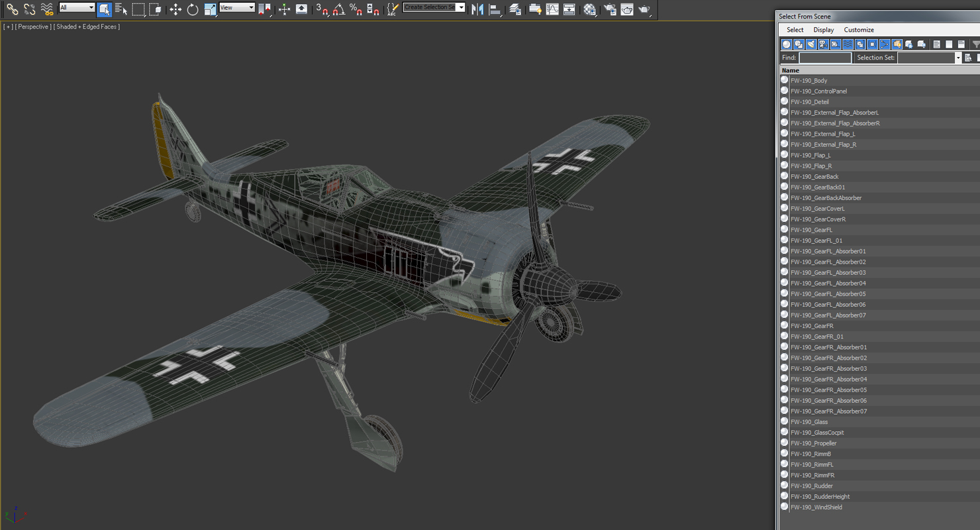Toggle Display Lights filter
The width and height of the screenshot is (980, 530).
811,44
